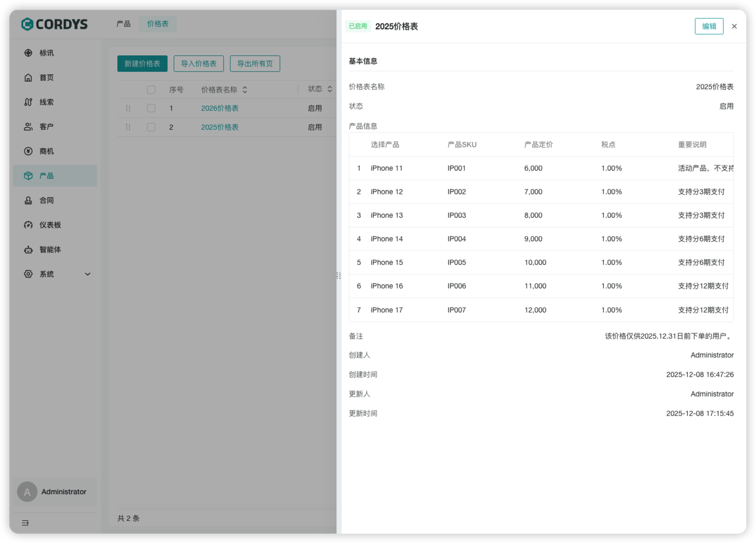The image size is (756, 543).
Task: Switch to the 产品 tab
Action: point(123,24)
